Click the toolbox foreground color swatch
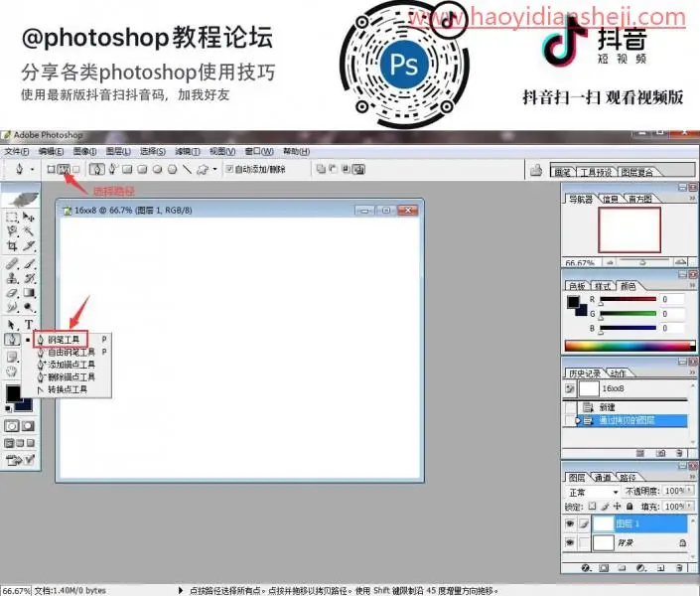This screenshot has height=596, width=700. [x=13, y=393]
